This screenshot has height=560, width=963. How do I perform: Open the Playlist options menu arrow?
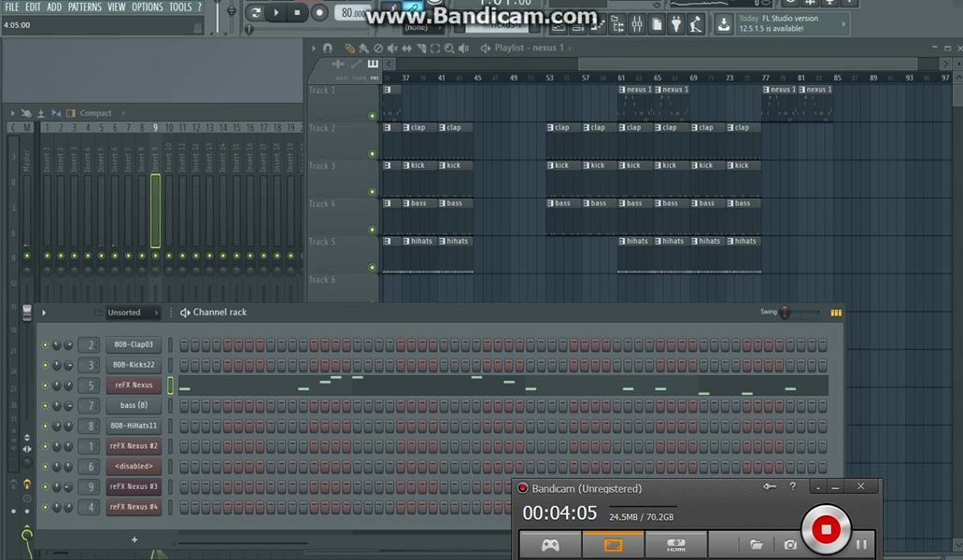pyautogui.click(x=313, y=48)
